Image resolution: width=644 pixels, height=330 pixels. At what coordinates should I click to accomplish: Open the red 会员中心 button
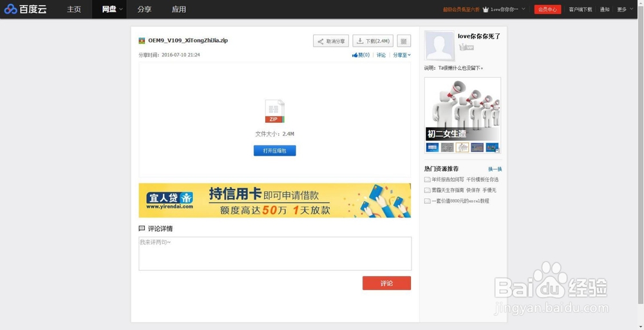click(547, 10)
